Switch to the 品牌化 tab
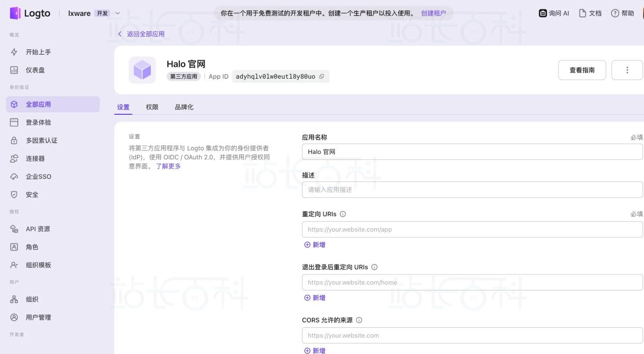This screenshot has height=354, width=644. click(x=184, y=107)
